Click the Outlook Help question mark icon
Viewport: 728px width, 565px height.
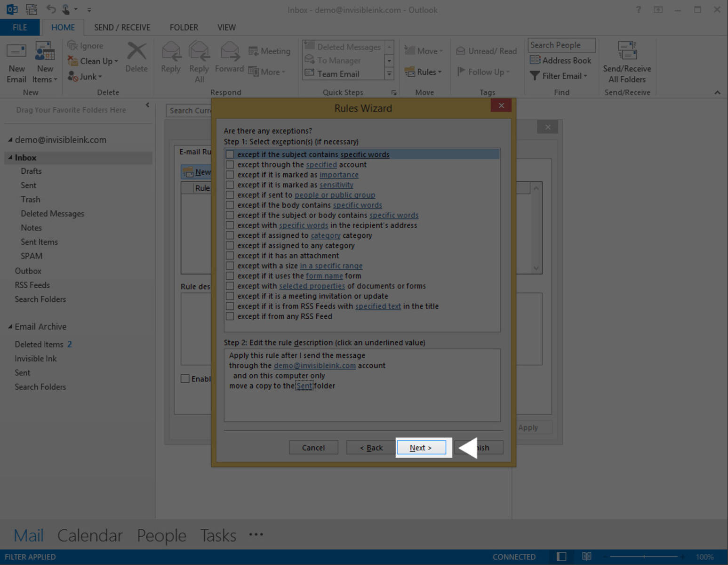(x=639, y=9)
